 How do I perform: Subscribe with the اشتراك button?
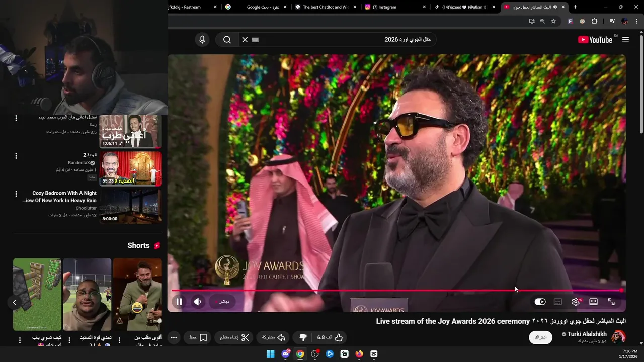(540, 337)
